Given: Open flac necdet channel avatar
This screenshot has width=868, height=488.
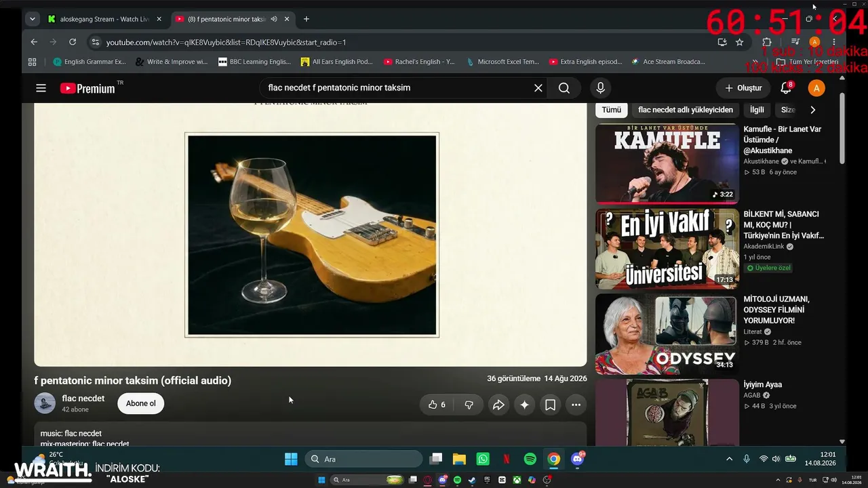Looking at the screenshot, I should coord(45,403).
